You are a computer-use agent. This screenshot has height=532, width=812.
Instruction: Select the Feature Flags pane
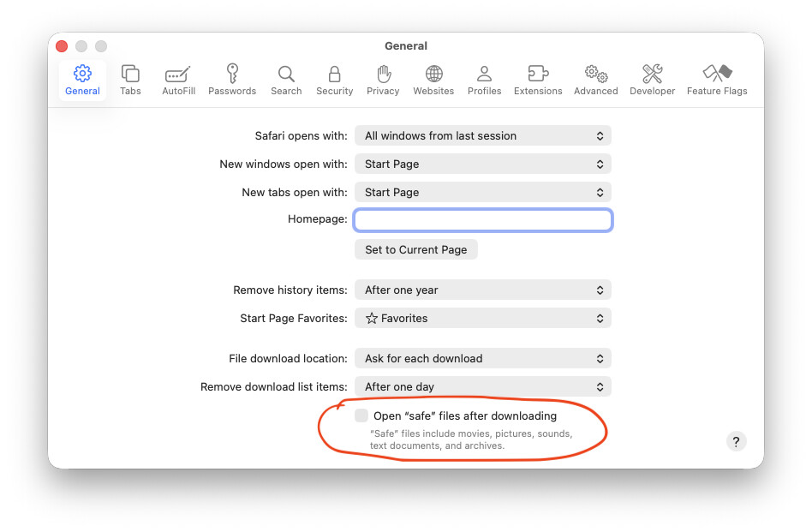pyautogui.click(x=716, y=81)
